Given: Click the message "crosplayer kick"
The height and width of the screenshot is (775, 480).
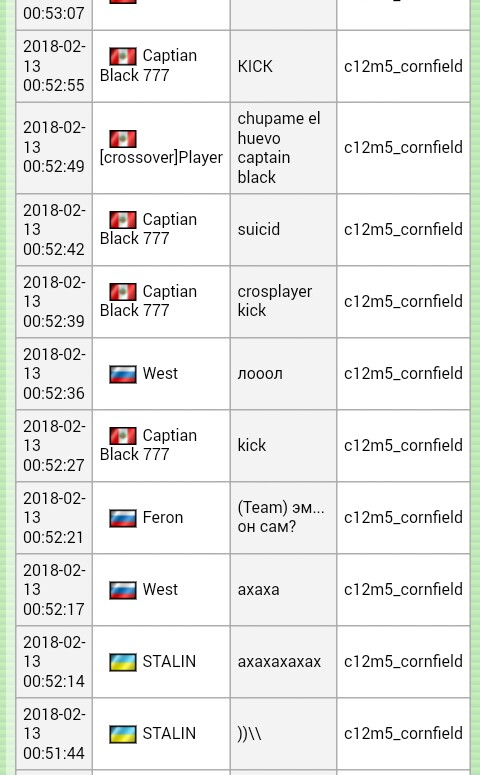Looking at the screenshot, I should point(274,301).
